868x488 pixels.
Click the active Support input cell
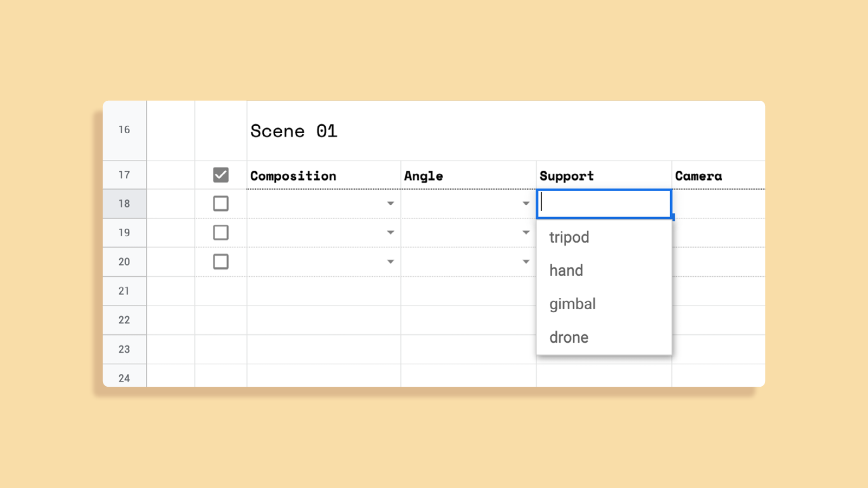pyautogui.click(x=604, y=204)
